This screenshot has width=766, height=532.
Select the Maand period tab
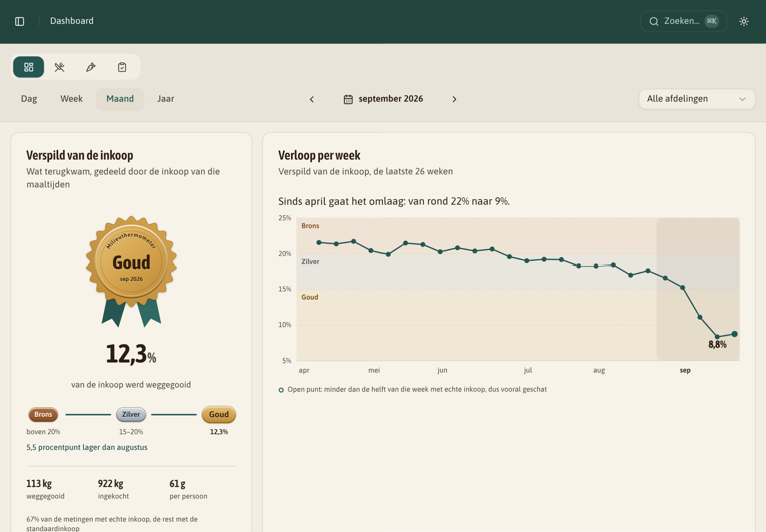120,99
